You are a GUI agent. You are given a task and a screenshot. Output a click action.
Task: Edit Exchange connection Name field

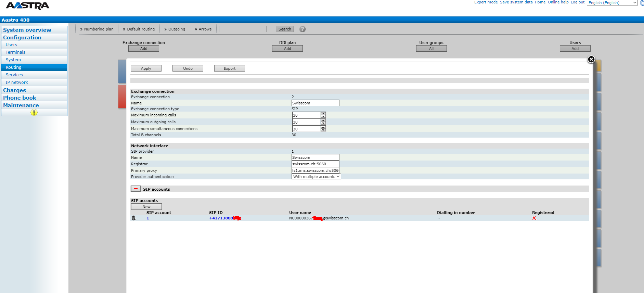315,103
